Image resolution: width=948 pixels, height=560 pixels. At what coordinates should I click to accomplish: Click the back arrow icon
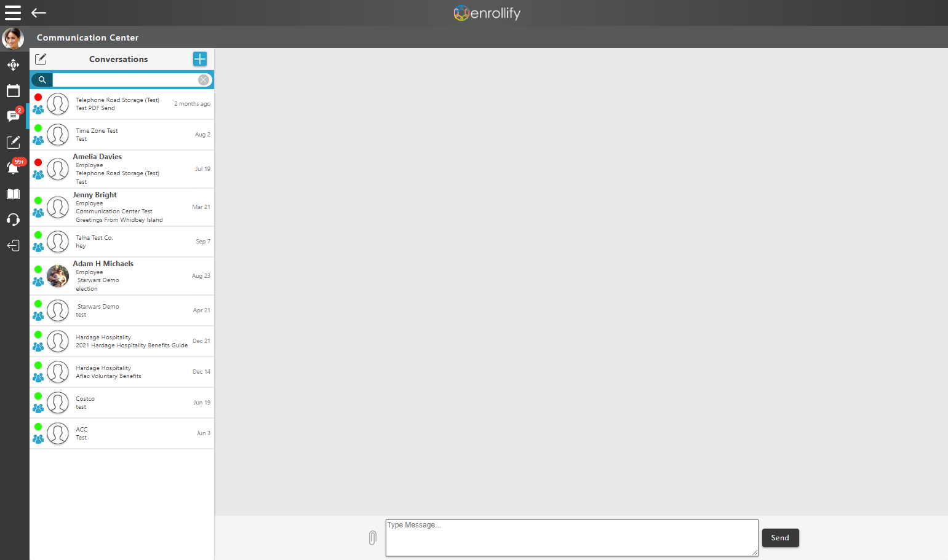39,13
